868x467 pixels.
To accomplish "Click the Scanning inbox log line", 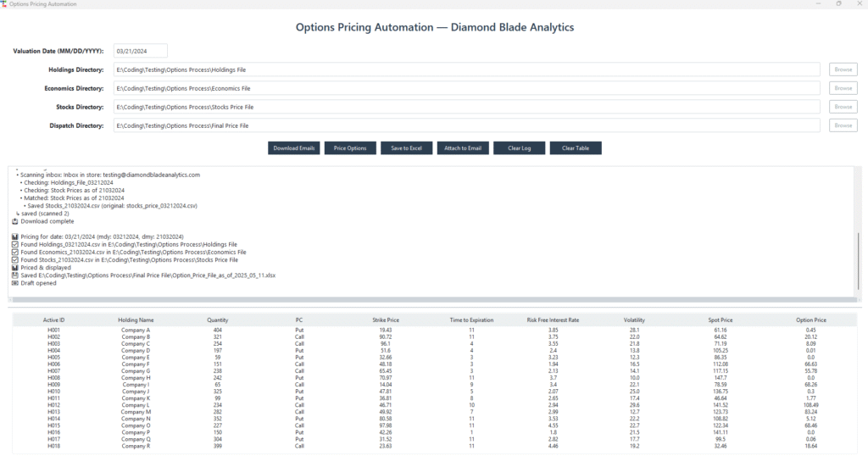I will click(108, 175).
